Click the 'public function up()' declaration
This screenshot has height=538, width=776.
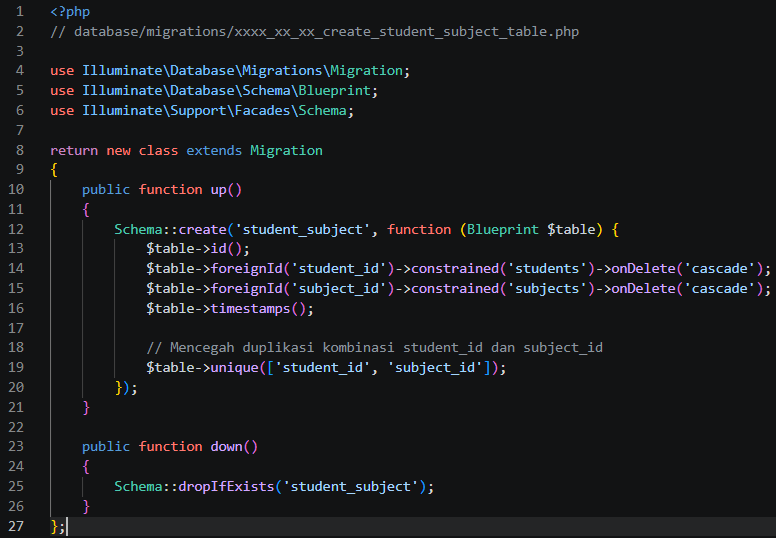click(162, 190)
